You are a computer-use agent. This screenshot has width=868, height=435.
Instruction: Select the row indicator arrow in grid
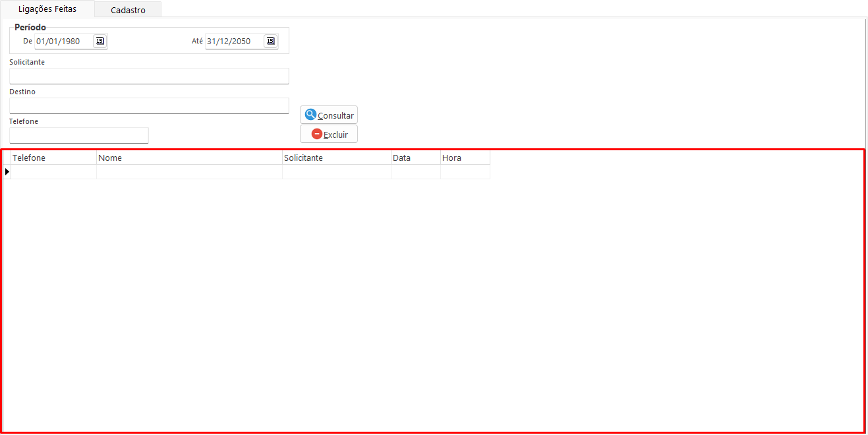pos(7,172)
